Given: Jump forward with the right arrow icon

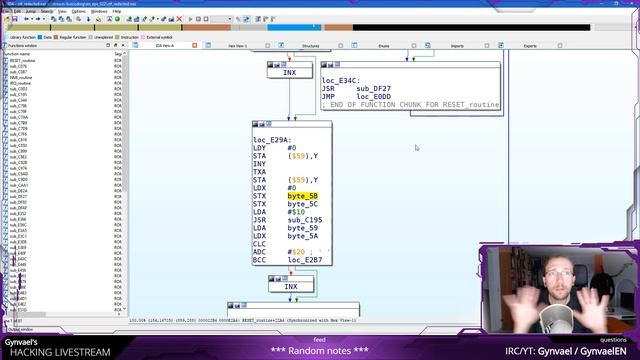Looking at the screenshot, I should click(38, 19).
